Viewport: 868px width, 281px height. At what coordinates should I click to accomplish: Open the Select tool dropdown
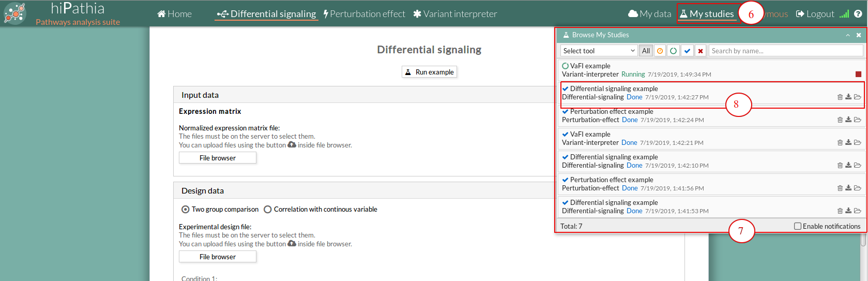coord(599,51)
